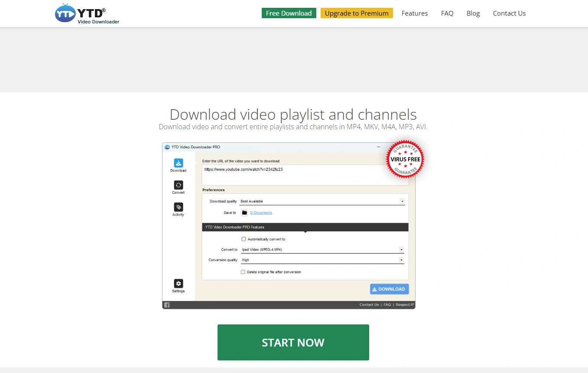This screenshot has width=588, height=373.
Task: Open the Convert sidebar icon
Action: pos(179,185)
